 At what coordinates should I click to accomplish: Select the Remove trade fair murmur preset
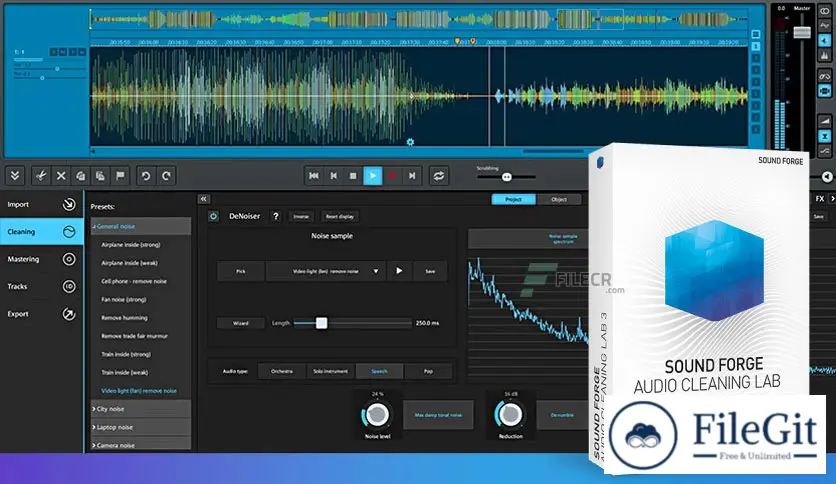[x=134, y=336]
